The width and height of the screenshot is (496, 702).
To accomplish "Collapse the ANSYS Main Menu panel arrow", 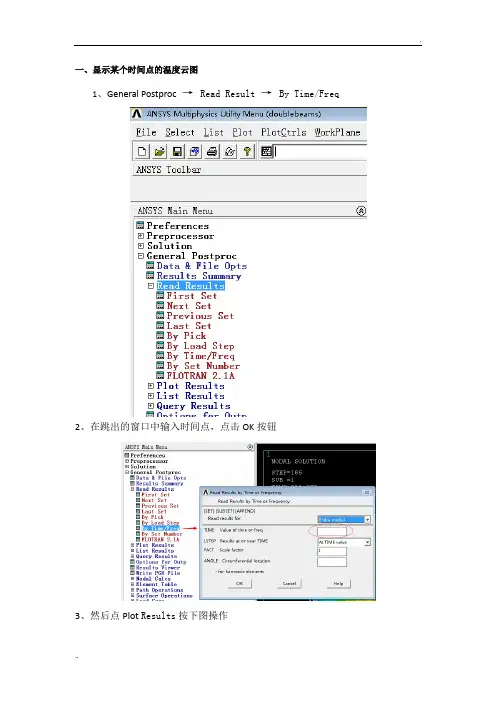I will click(361, 210).
